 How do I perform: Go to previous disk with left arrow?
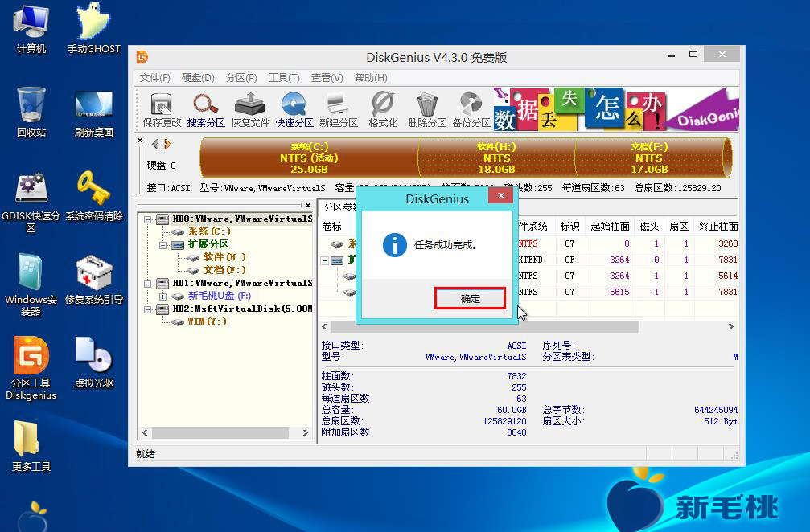(x=155, y=144)
